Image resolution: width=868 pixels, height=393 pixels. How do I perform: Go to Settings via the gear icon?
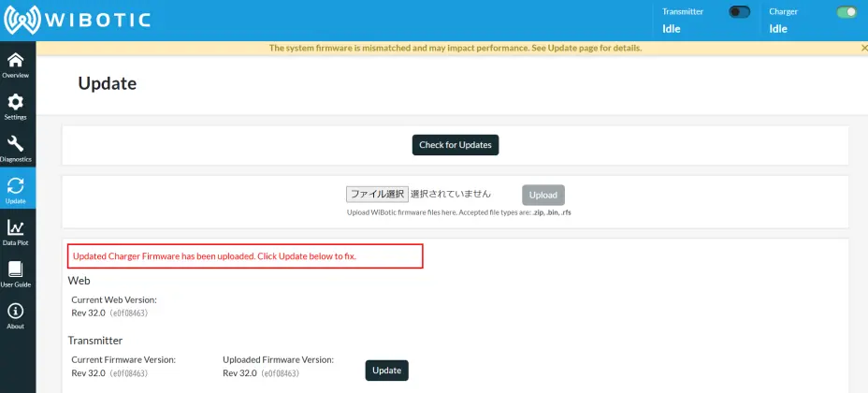[x=16, y=104]
